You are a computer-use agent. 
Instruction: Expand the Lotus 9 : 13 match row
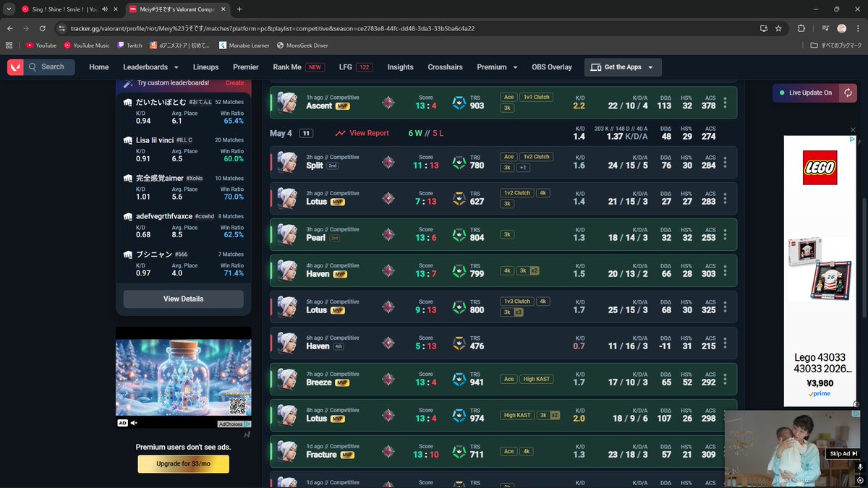(503, 307)
